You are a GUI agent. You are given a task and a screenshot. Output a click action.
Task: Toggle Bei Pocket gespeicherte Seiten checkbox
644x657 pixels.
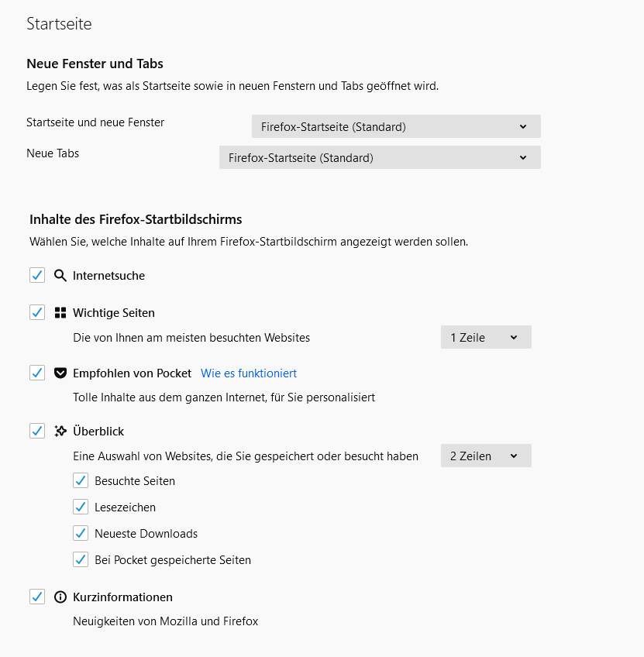click(x=81, y=560)
